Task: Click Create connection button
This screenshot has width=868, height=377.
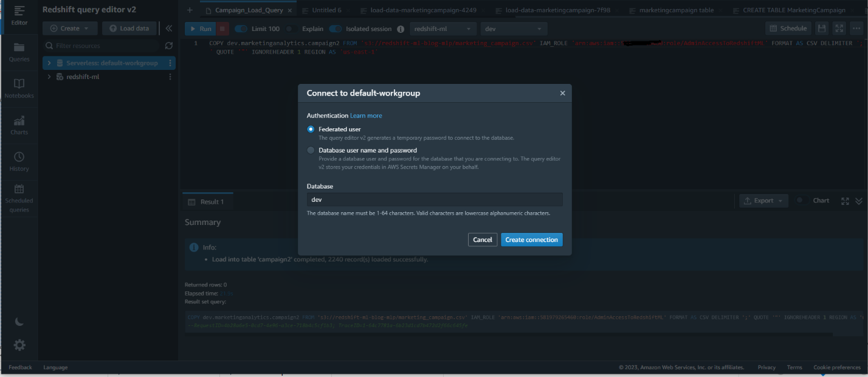Action: 532,240
